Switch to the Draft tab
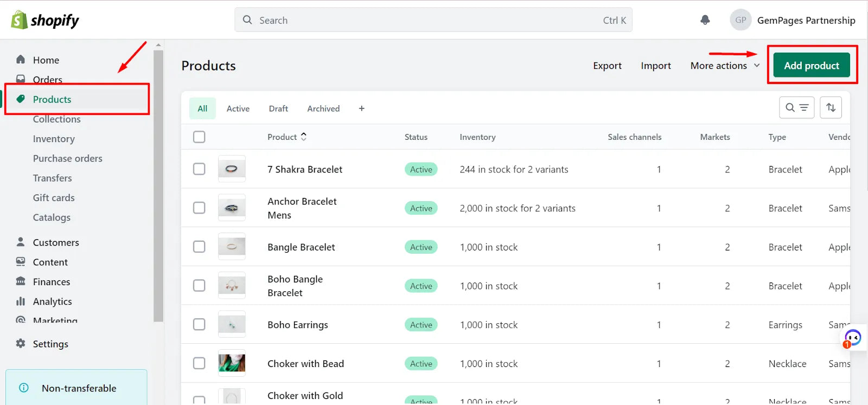 pyautogui.click(x=278, y=108)
